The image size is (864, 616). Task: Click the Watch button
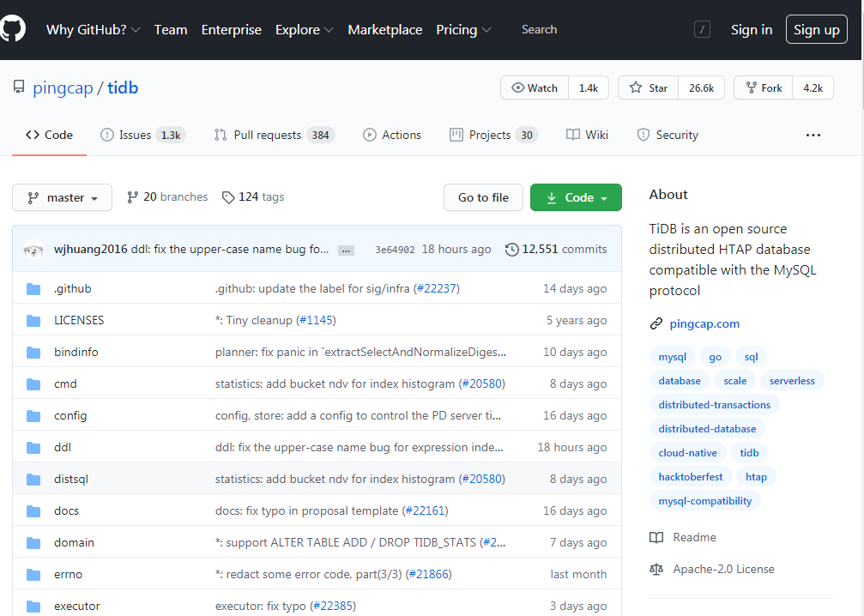[x=535, y=88]
